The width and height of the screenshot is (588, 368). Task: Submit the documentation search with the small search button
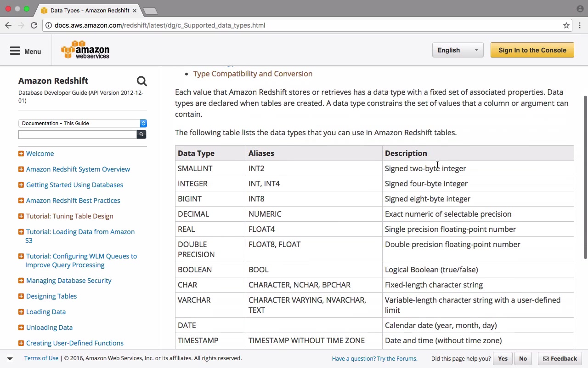141,134
